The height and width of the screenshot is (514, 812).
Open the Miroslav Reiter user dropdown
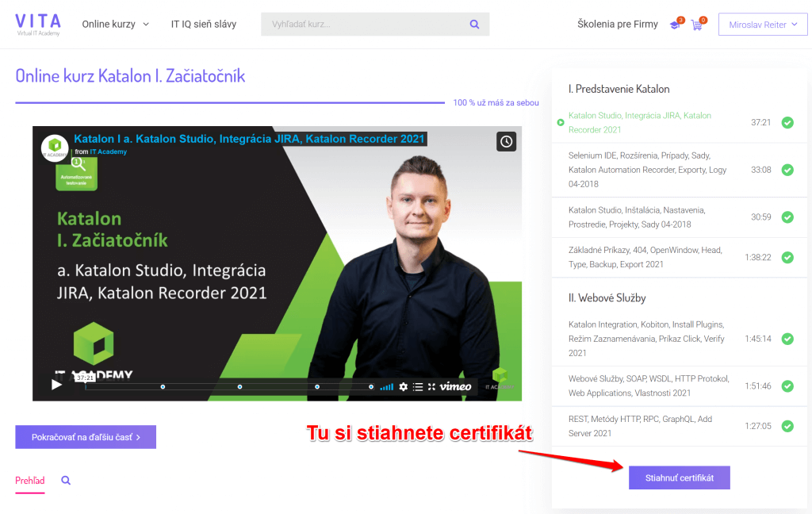763,25
